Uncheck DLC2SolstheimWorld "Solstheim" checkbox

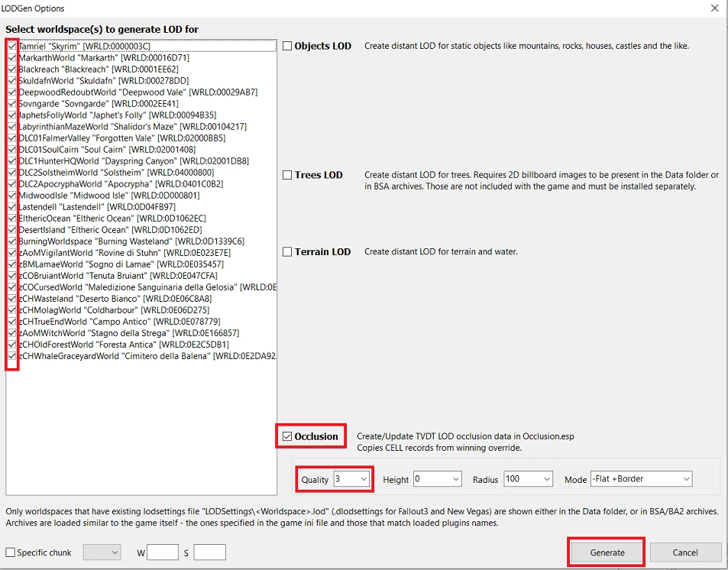point(12,173)
